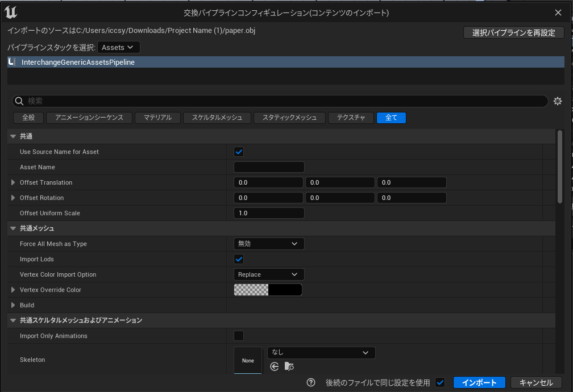
Task: Click the settings list vertical scrollbar
Action: coord(559,166)
